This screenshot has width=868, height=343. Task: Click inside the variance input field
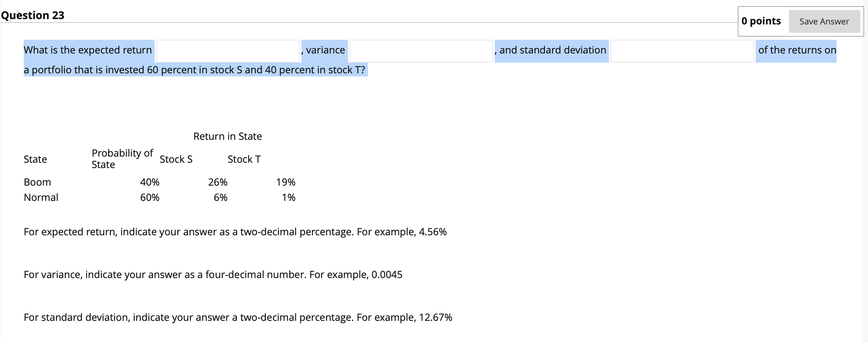point(420,50)
